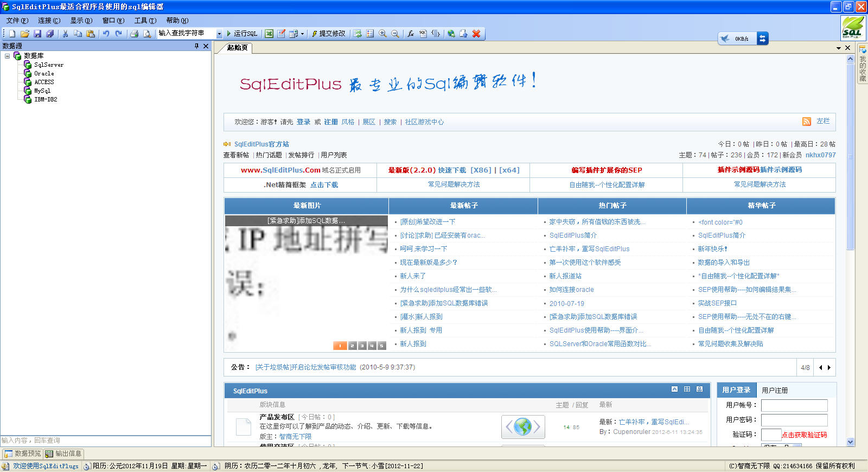Click 点击获取验证码 captcha link

(x=804, y=435)
